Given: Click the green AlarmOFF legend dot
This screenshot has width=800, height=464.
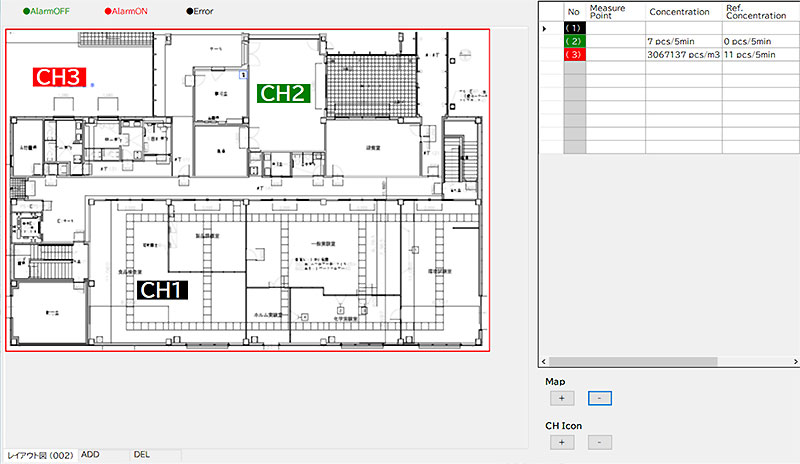Looking at the screenshot, I should (12, 11).
